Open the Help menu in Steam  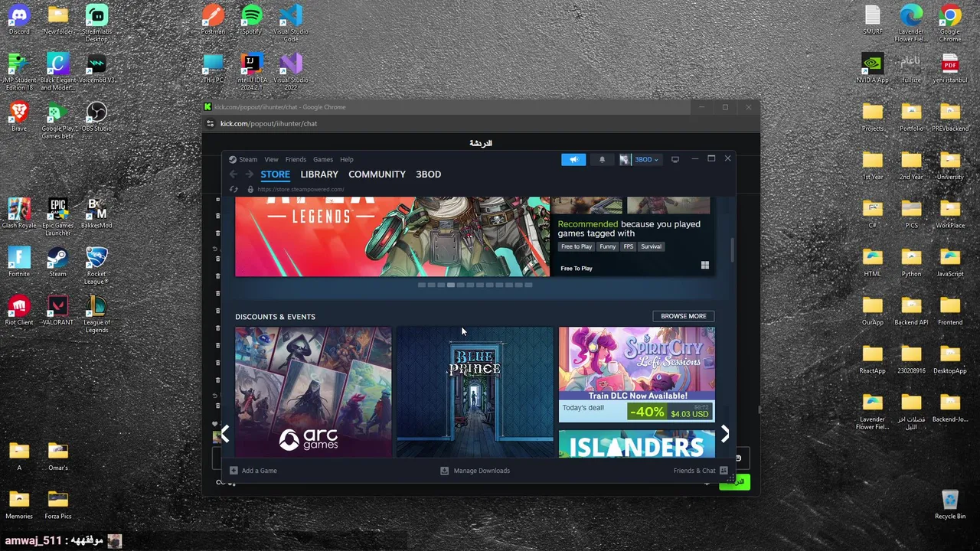pos(347,159)
